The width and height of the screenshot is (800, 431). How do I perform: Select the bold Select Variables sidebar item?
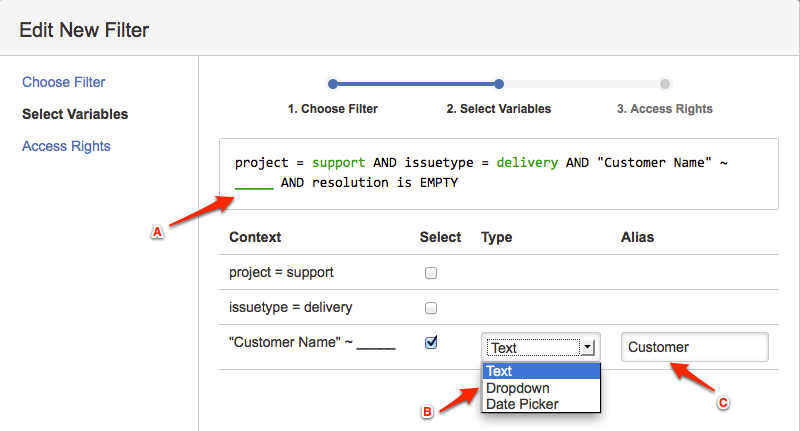click(x=75, y=114)
